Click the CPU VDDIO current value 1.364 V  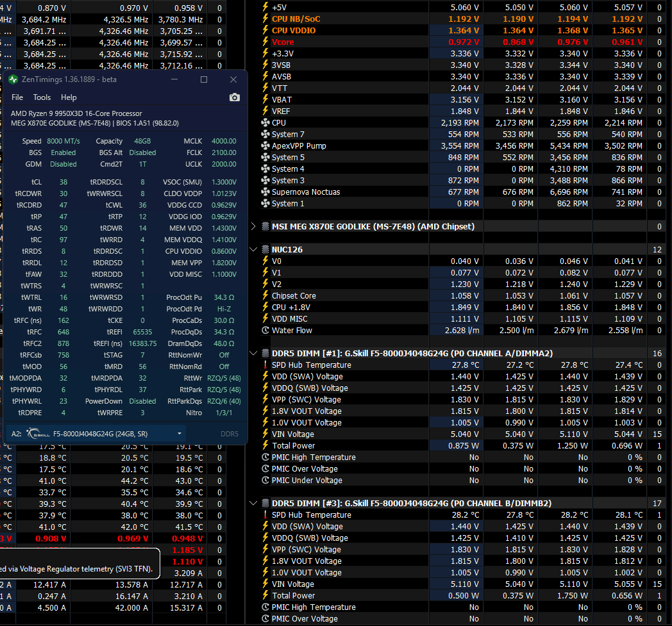[464, 30]
